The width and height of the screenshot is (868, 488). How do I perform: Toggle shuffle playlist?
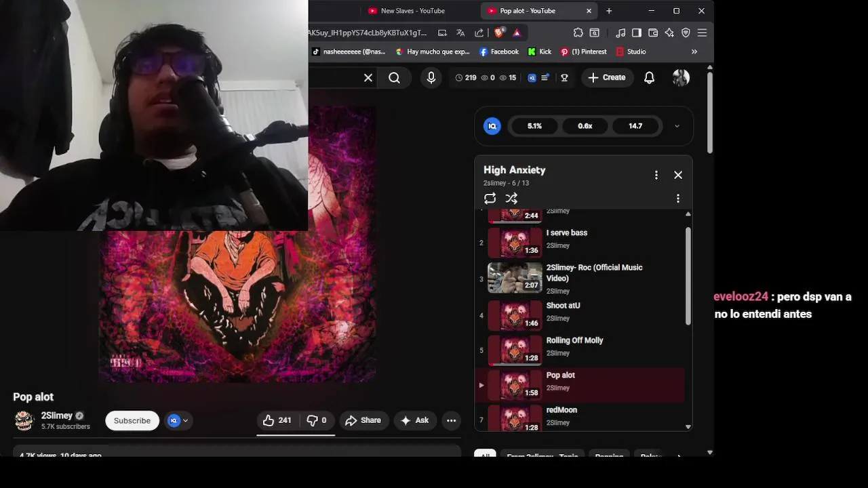click(511, 199)
